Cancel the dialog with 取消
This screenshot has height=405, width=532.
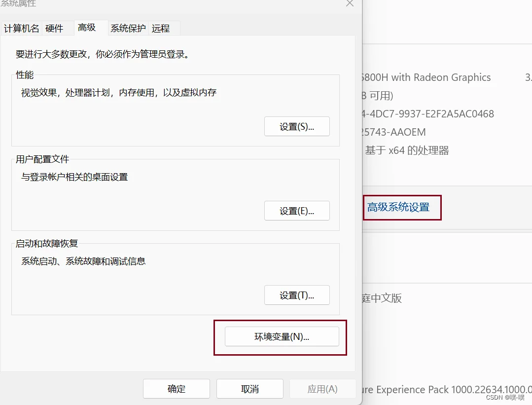249,389
